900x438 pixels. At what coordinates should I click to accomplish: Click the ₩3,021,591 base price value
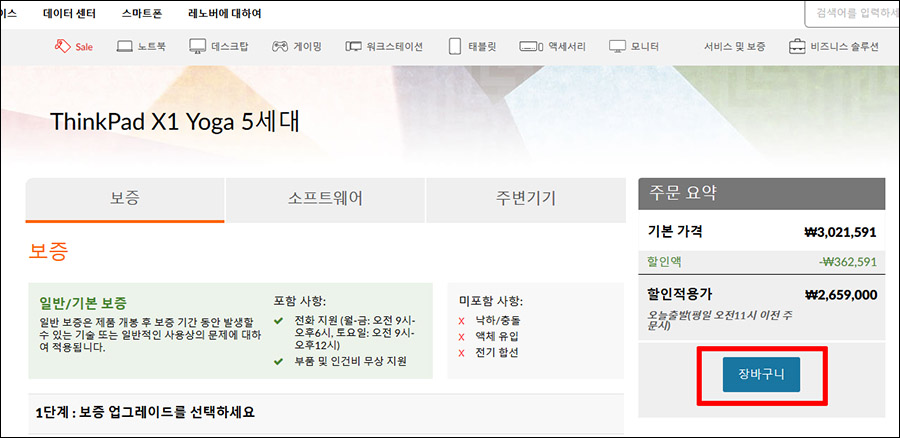click(840, 232)
